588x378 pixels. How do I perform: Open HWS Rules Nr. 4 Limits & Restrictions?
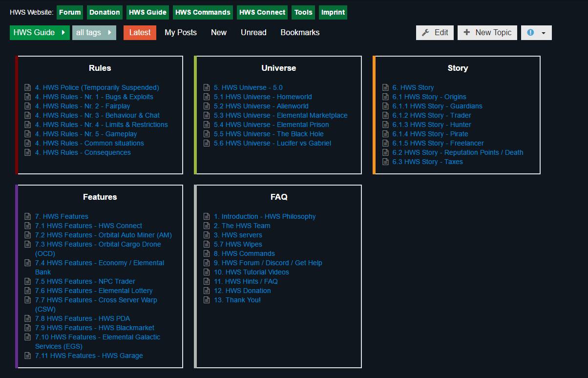pyautogui.click(x=102, y=125)
